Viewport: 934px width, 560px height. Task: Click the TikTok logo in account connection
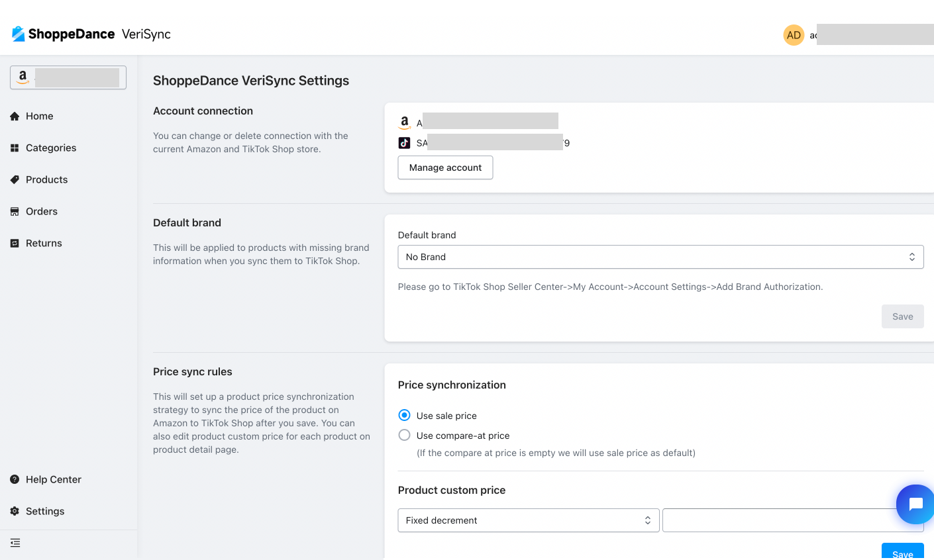click(404, 142)
